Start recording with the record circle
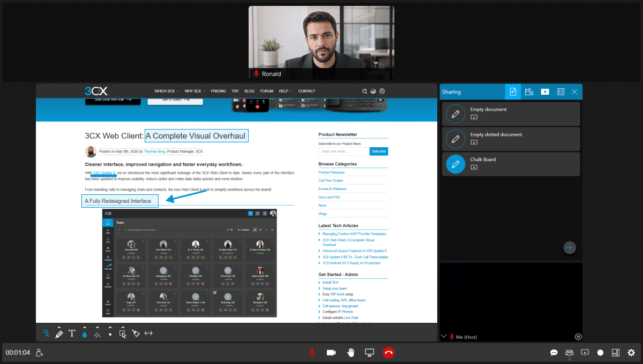This screenshot has height=364, width=643. tap(600, 353)
